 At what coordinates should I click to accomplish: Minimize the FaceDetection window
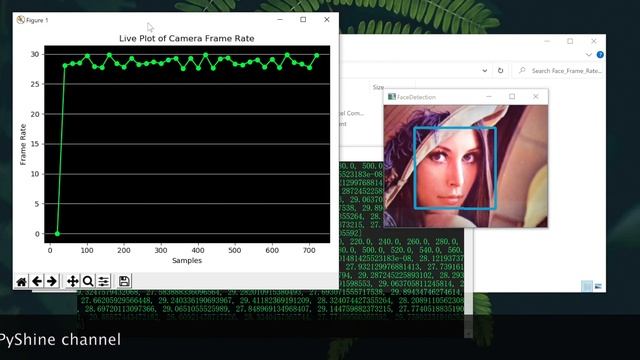pyautogui.click(x=489, y=97)
